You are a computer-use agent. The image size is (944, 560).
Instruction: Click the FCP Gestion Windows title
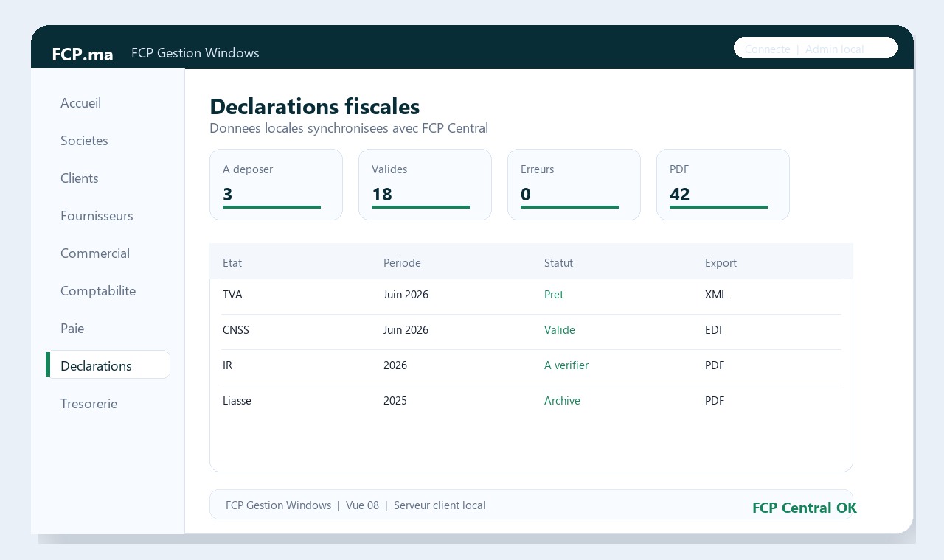[x=195, y=53]
